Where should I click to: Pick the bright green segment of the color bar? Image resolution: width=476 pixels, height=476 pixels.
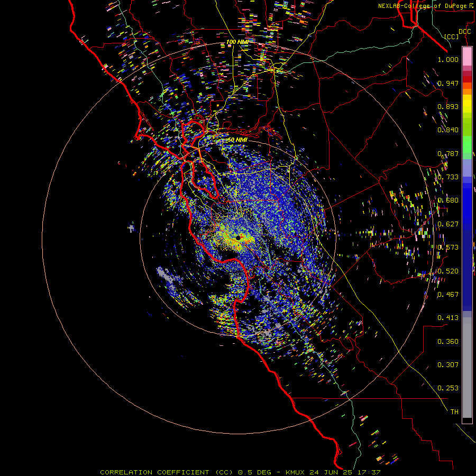(467, 144)
